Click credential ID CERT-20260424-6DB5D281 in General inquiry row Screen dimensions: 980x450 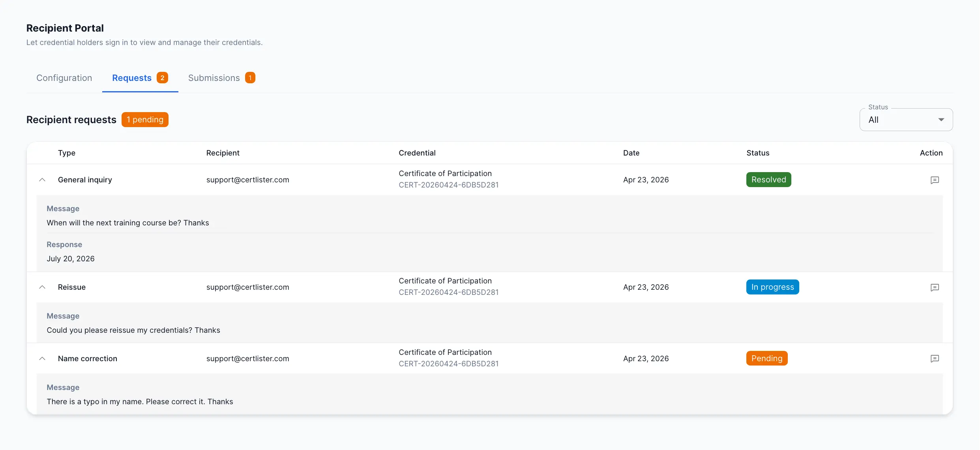point(448,185)
